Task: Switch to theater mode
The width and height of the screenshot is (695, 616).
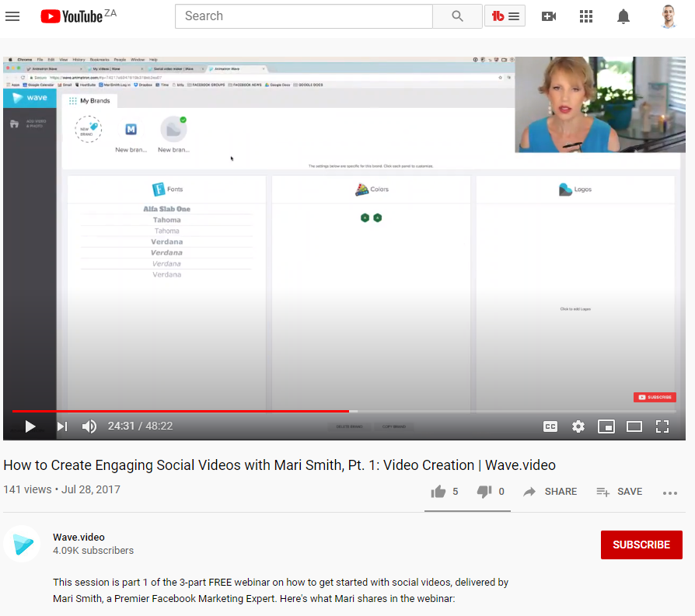Action: pos(634,426)
